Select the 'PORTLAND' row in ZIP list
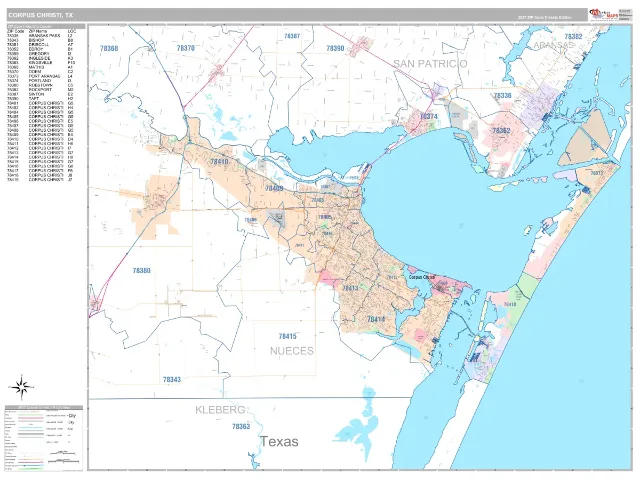The image size is (640, 480). 41,81
